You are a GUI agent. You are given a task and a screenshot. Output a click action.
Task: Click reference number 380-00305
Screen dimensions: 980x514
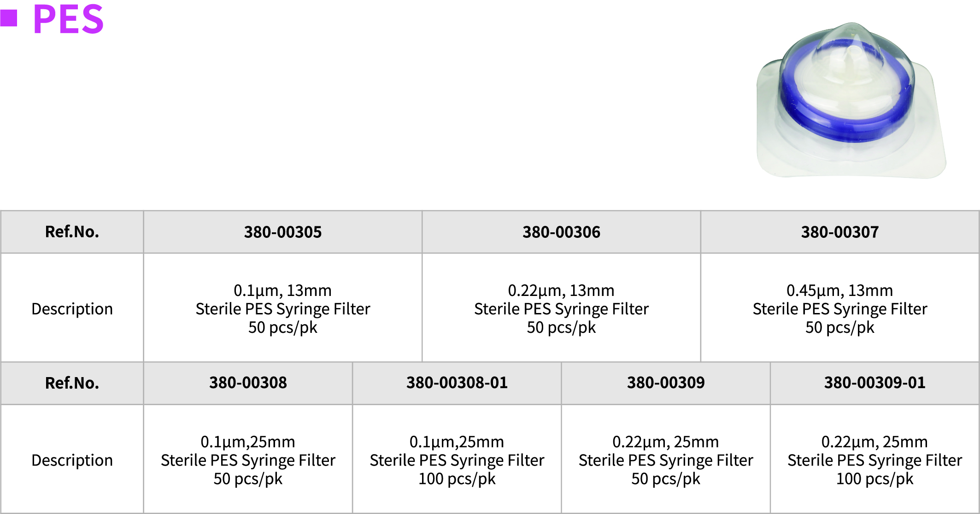coord(283,232)
